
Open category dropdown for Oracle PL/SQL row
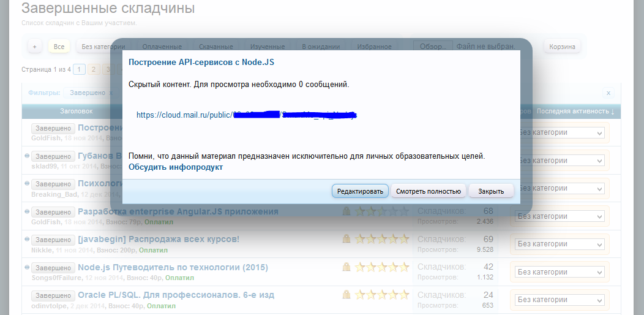[560, 300]
